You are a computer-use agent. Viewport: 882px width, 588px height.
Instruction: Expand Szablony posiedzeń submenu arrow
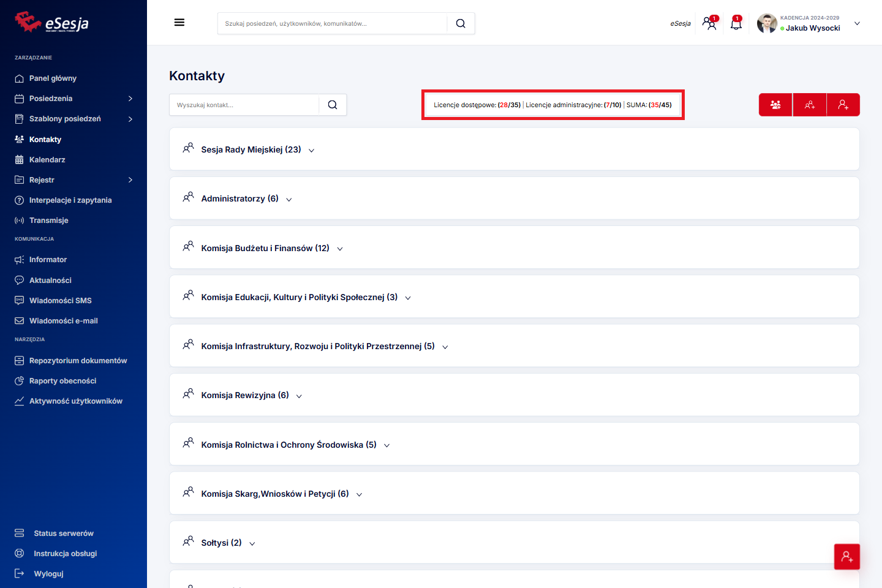point(130,119)
